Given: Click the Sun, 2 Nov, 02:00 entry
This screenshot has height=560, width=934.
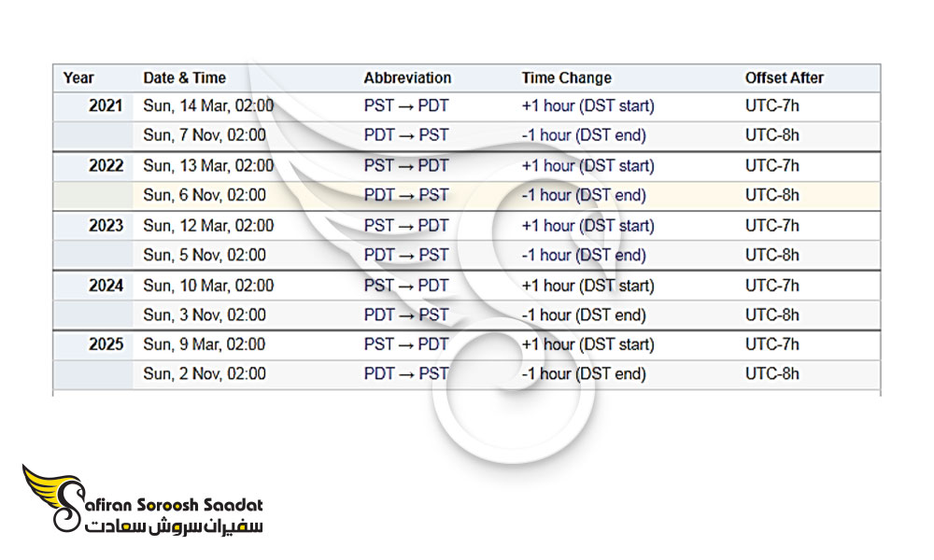Looking at the screenshot, I should coord(205,373).
